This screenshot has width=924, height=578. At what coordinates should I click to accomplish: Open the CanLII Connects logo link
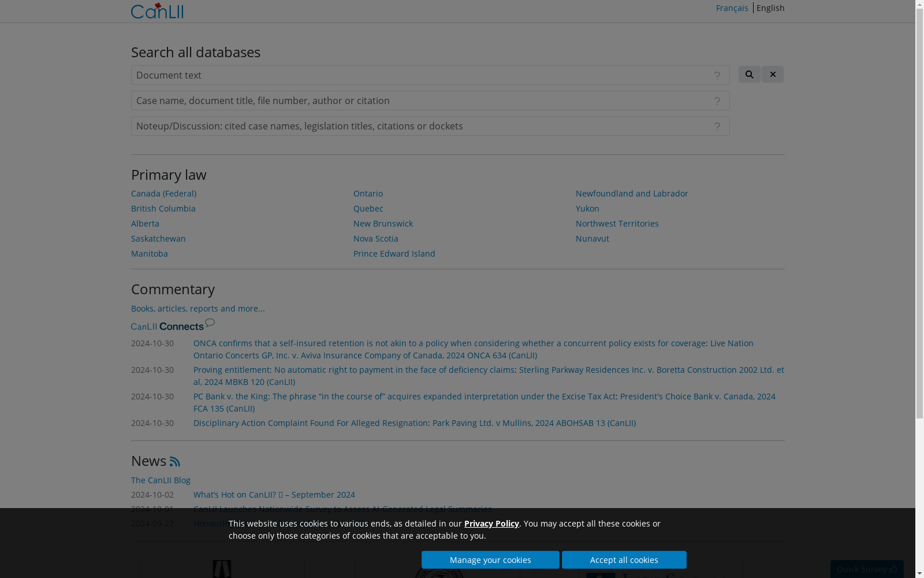[173, 325]
